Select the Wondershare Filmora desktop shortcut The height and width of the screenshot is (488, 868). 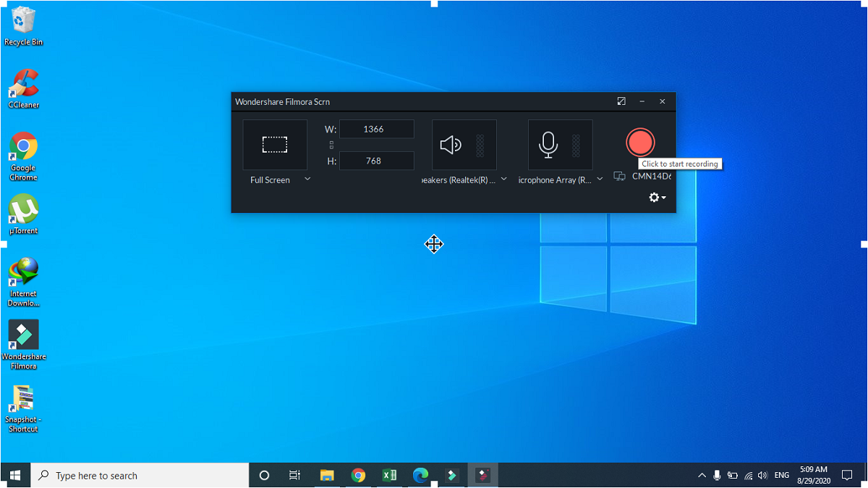coord(23,345)
